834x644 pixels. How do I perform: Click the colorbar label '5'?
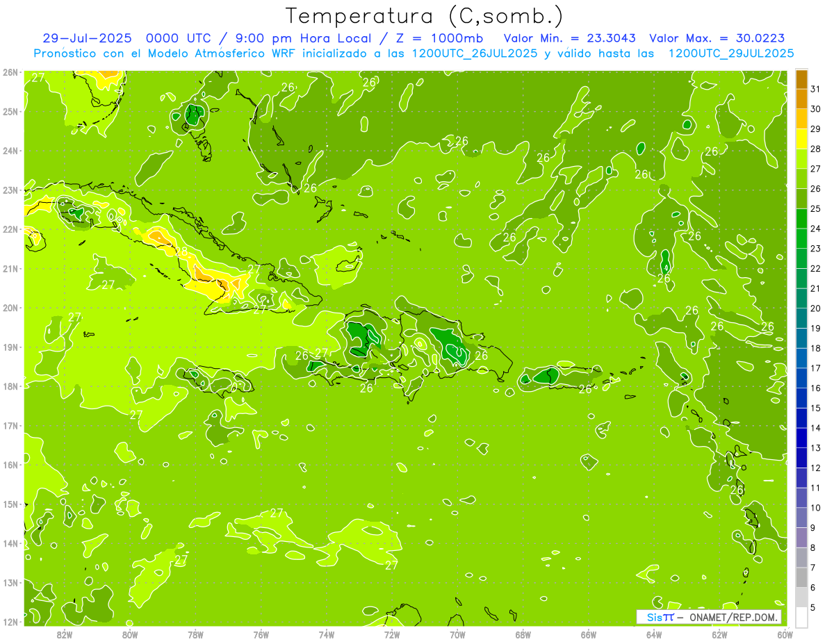click(813, 607)
